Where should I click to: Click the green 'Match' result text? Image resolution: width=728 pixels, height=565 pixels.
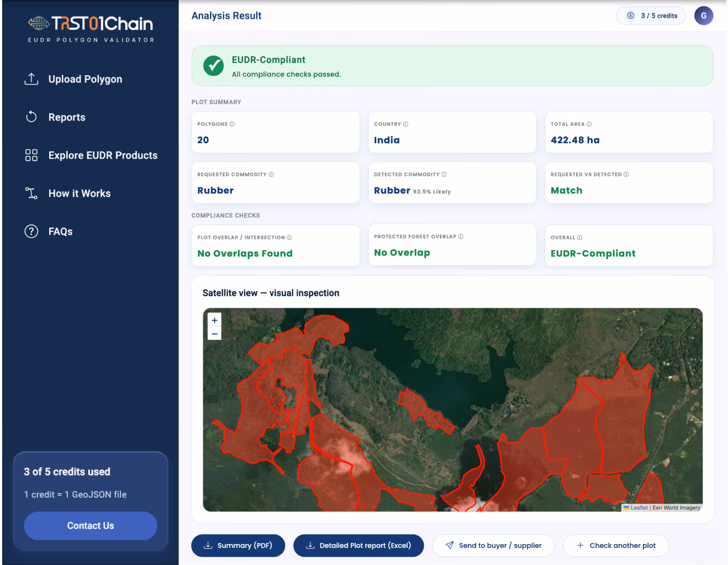566,190
